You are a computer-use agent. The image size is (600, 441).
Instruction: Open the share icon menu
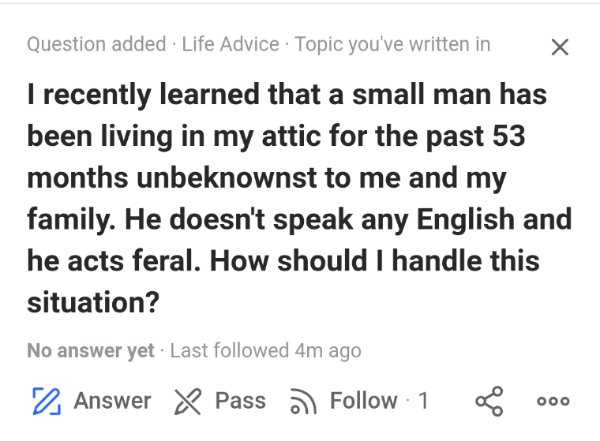(x=489, y=401)
